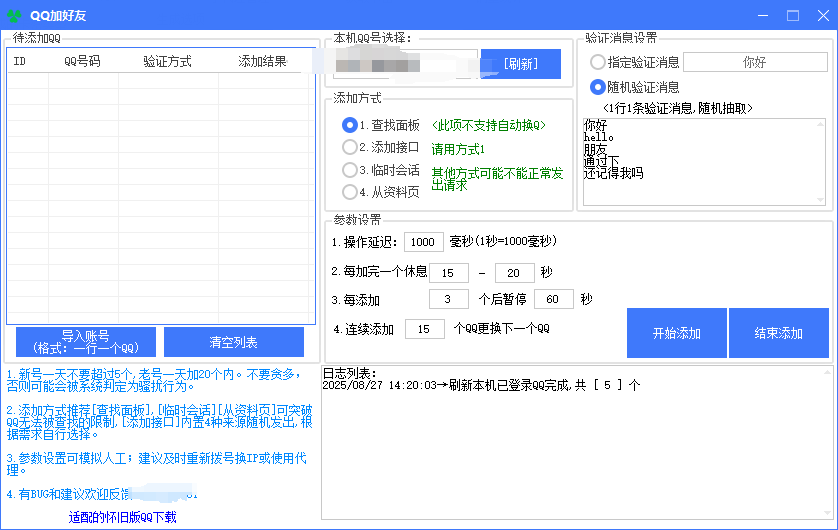Open the 适配的怀旧版QQ下载 link
This screenshot has width=838, height=530.
click(x=122, y=517)
